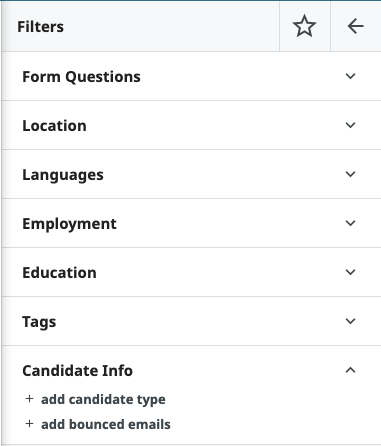Click the Education filter heading

[59, 273]
